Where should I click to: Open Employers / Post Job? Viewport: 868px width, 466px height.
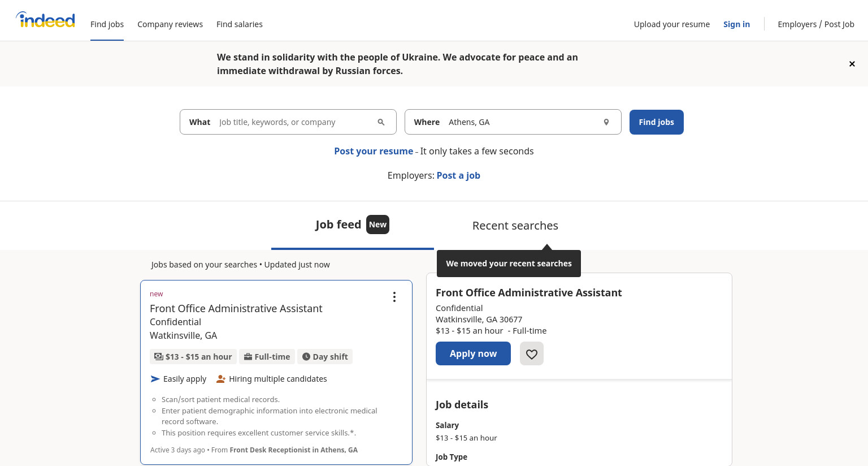816,24
